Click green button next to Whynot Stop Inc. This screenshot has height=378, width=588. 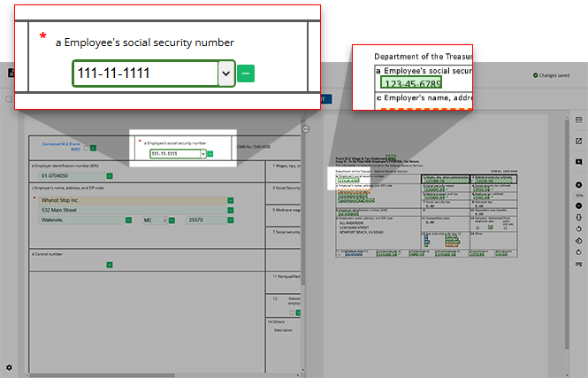click(x=231, y=200)
